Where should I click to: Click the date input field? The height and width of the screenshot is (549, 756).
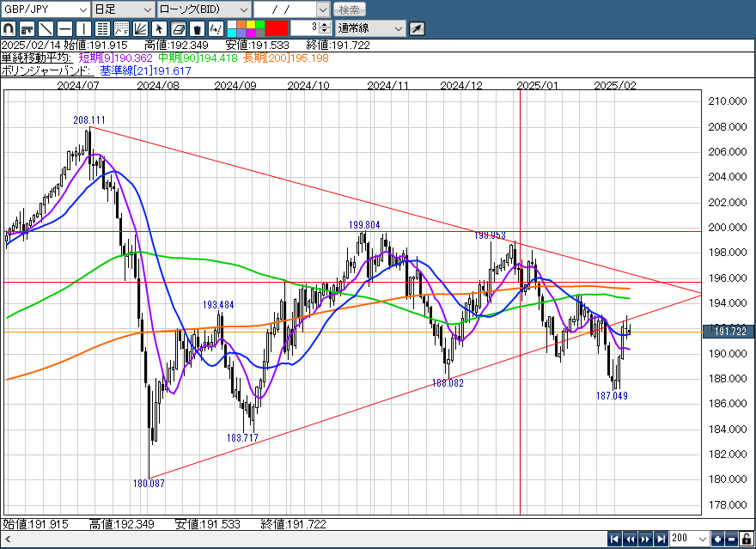click(x=285, y=9)
